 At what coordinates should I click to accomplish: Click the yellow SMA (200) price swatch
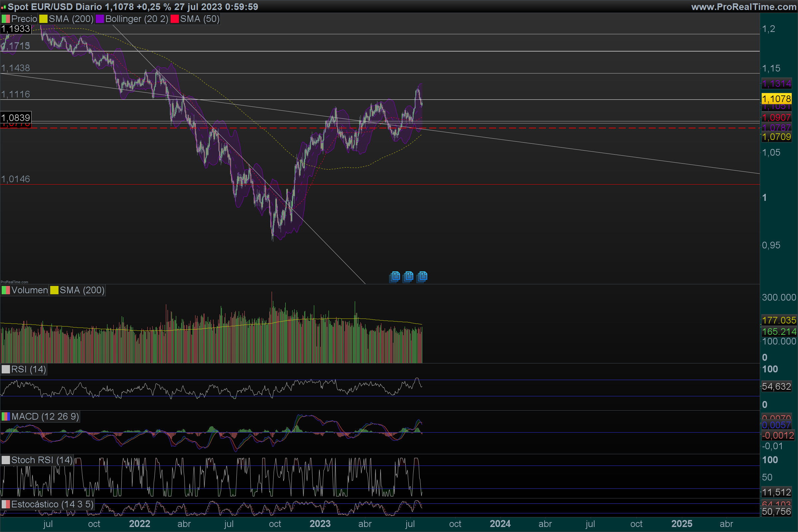43,19
